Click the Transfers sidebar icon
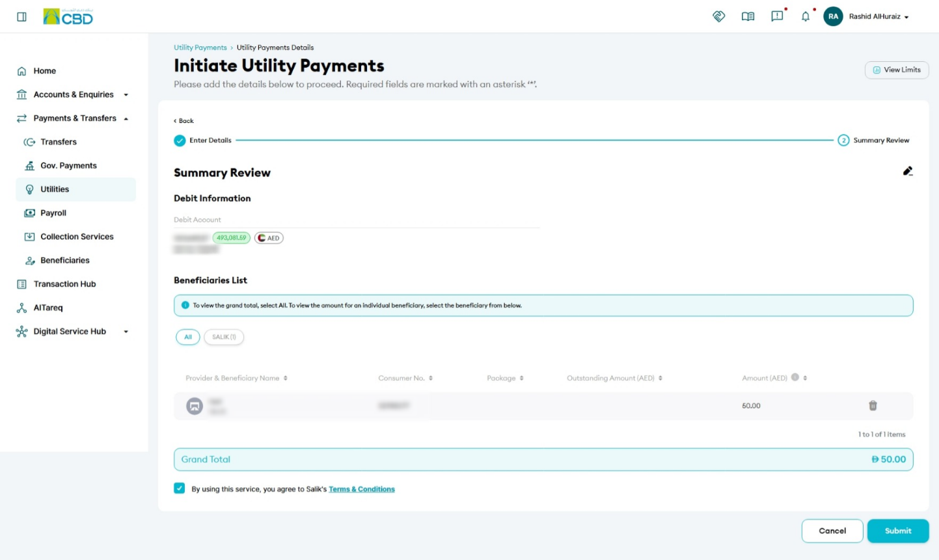 [x=29, y=142]
